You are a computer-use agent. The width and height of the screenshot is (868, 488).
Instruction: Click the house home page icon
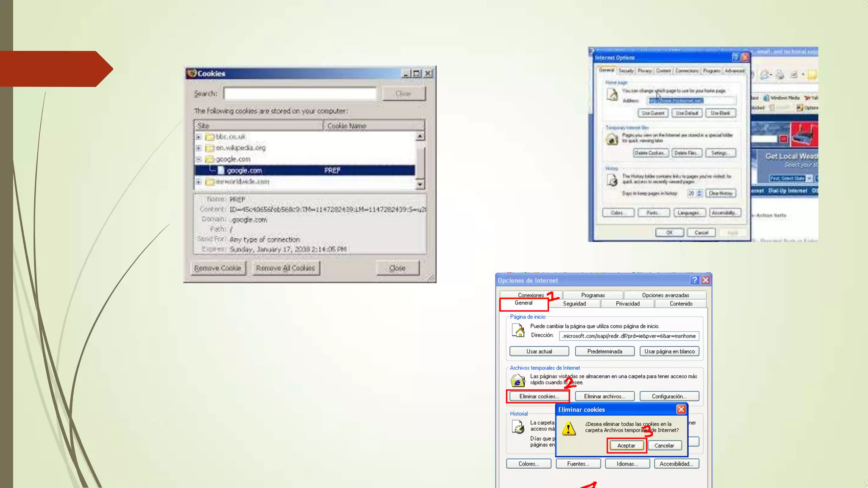[x=518, y=330]
